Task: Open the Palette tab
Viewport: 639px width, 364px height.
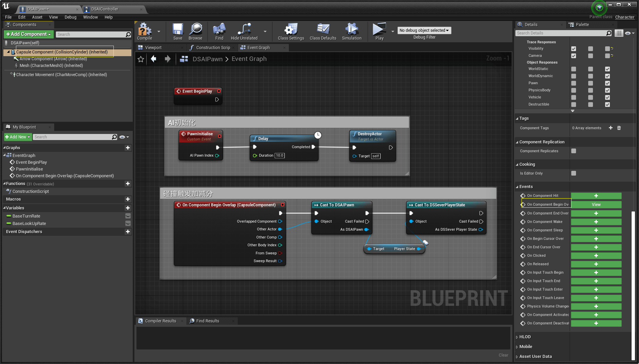Action: pyautogui.click(x=582, y=25)
